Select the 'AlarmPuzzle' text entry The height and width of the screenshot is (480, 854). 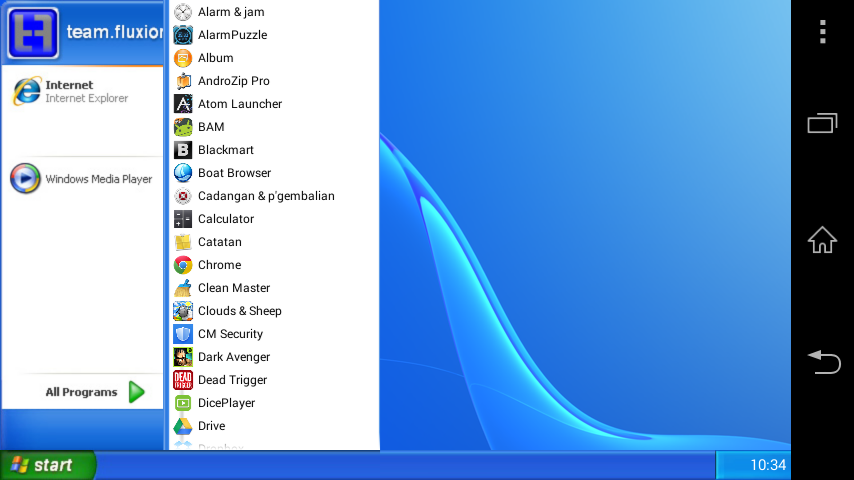pos(233,35)
